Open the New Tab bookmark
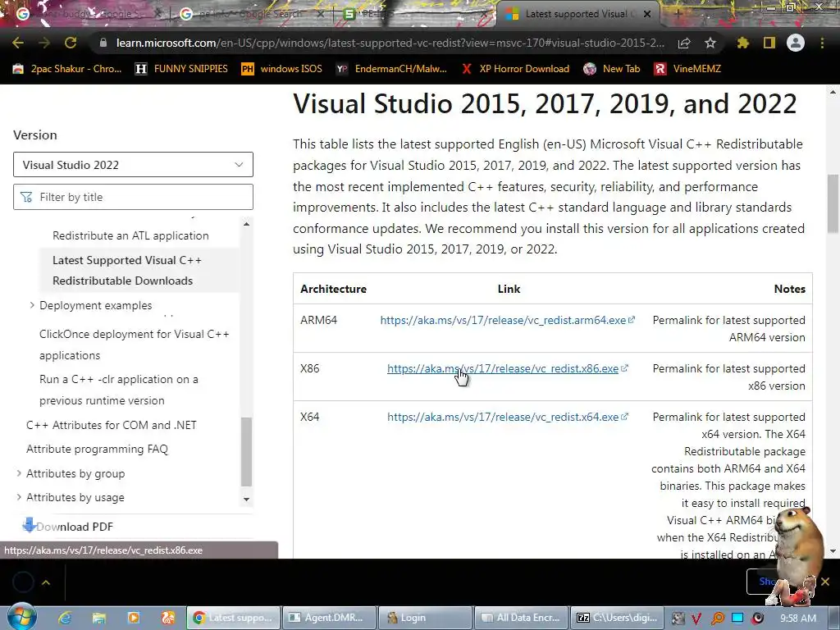This screenshot has height=630, width=840. tap(612, 69)
